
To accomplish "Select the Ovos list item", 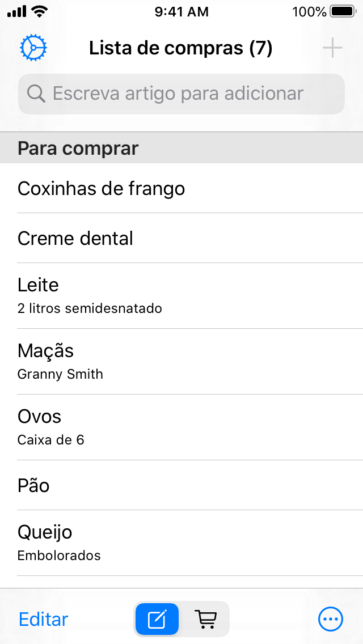I will click(181, 427).
